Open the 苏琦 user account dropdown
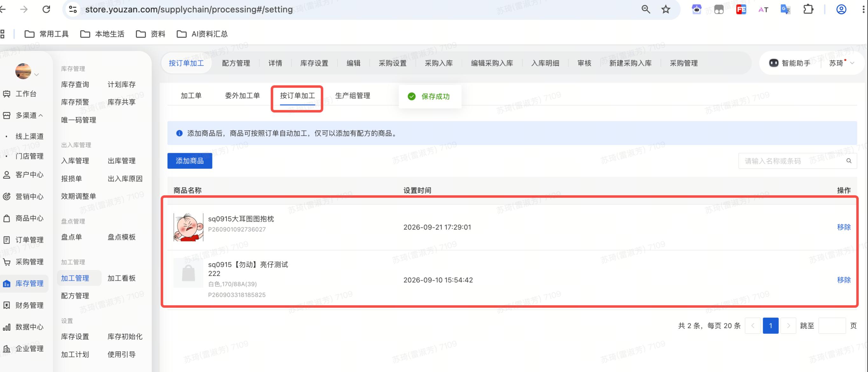Screen dimensions: 868x372 (841, 63)
